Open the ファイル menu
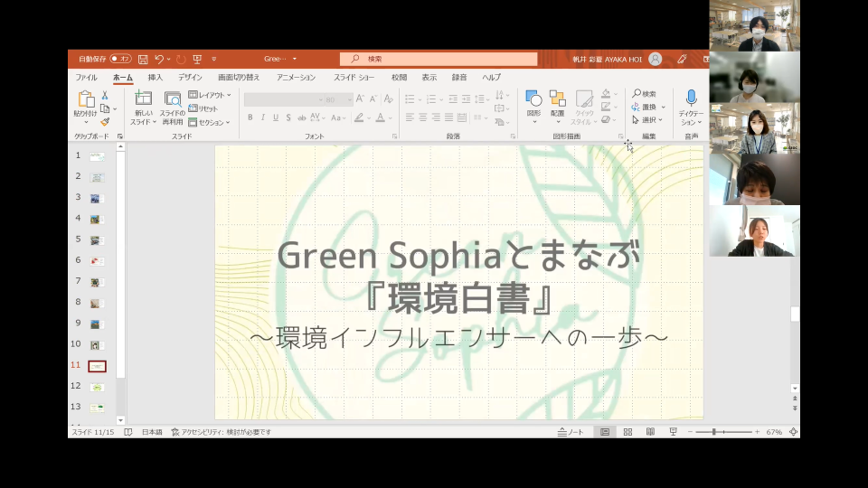This screenshot has width=868, height=488. (87, 78)
